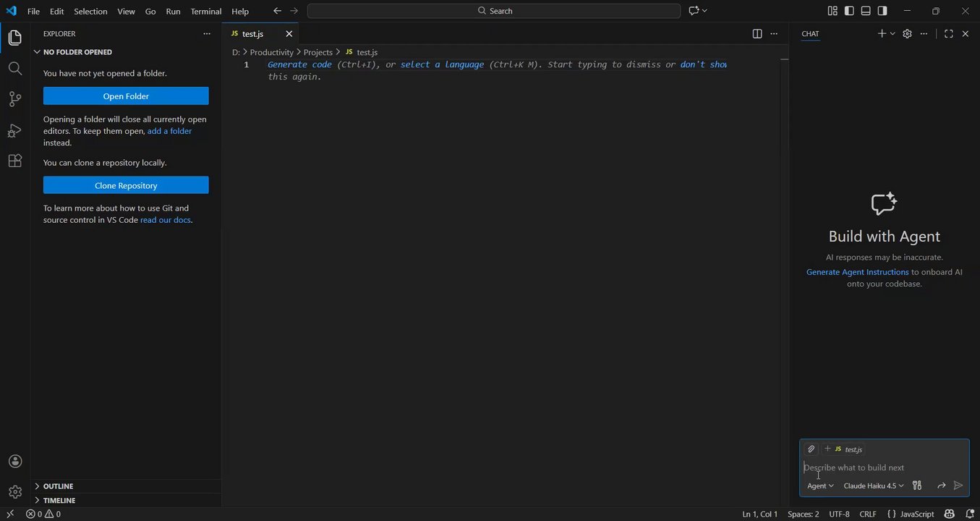Click the Open Folder button
The width and height of the screenshot is (980, 521).
[x=126, y=96]
